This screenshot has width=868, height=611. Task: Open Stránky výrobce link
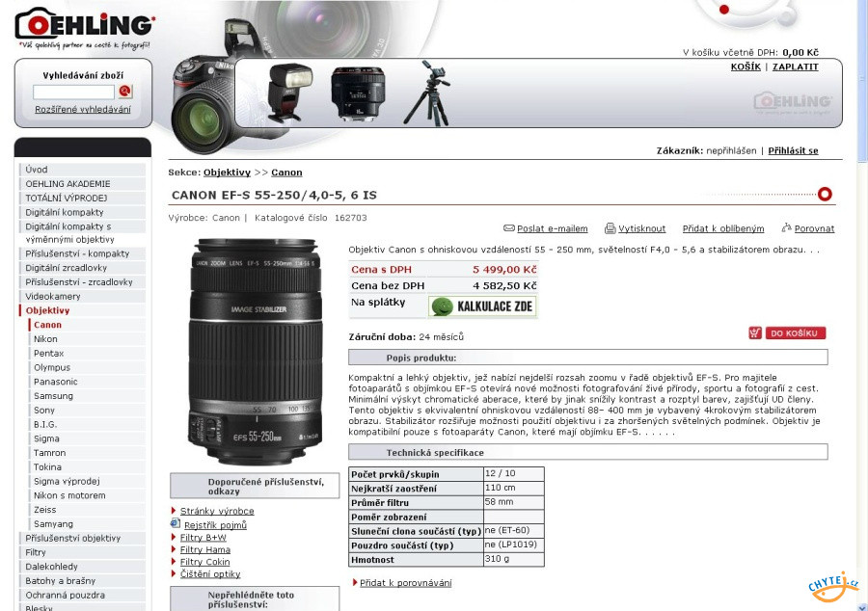[x=217, y=512]
